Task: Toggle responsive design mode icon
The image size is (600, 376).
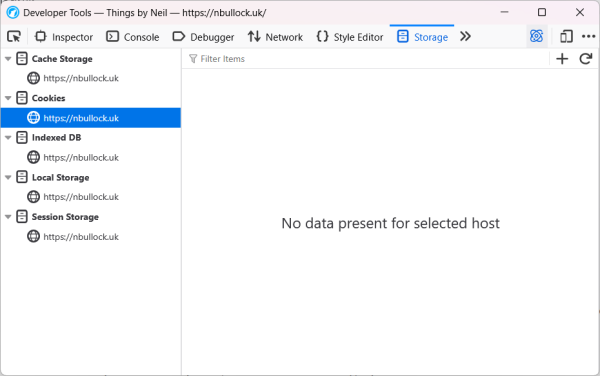Action: tap(566, 37)
